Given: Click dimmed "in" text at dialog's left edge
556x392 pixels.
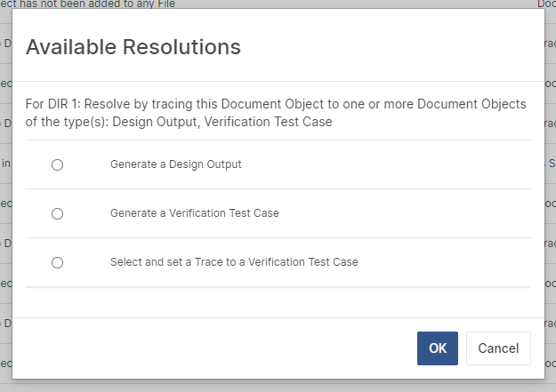Looking at the screenshot, I should [x=5, y=163].
